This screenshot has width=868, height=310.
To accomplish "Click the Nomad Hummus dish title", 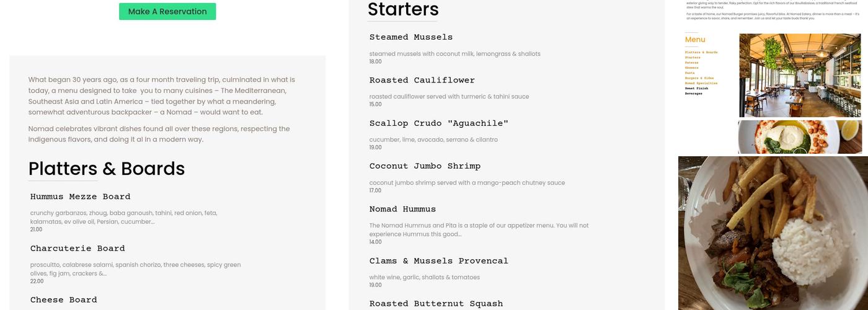I will coord(402,209).
